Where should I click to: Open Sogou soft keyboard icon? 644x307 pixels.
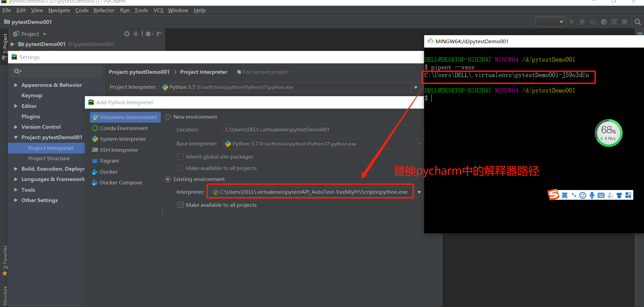(601, 195)
